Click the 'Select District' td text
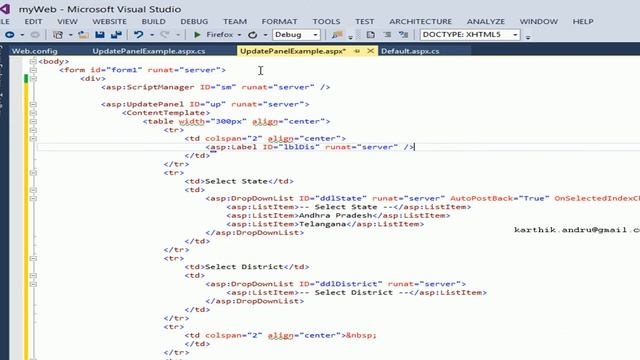Image resolution: width=640 pixels, height=360 pixels. [x=244, y=267]
